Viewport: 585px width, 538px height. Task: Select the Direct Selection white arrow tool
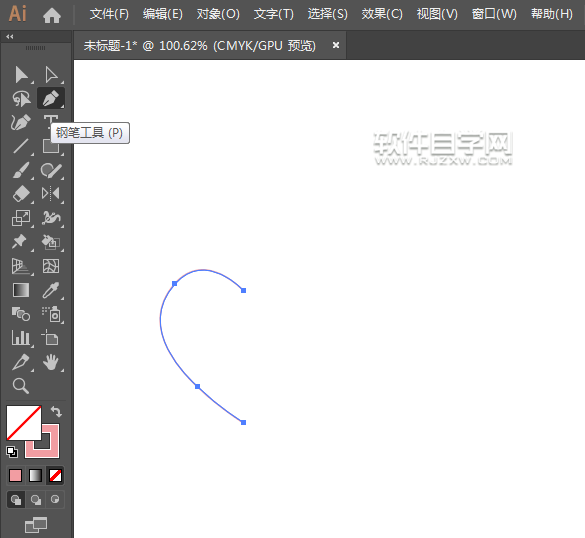[x=51, y=74]
